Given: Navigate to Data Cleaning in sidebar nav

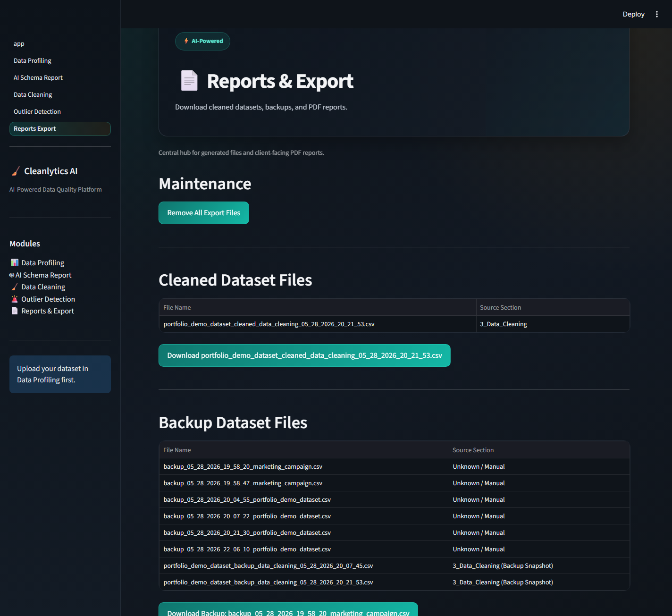Looking at the screenshot, I should point(60,95).
